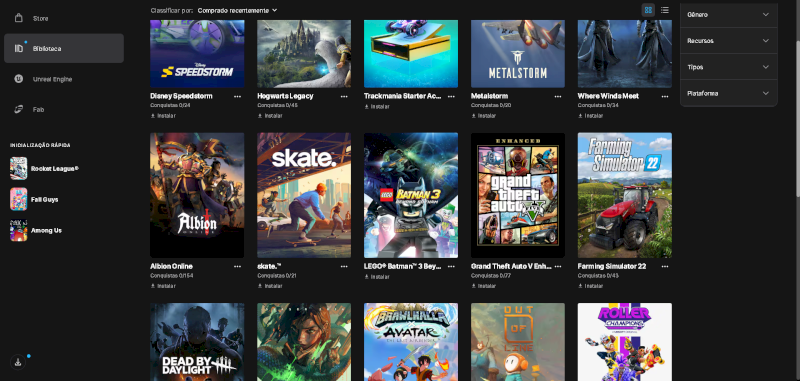Click the Disney Speedstorm cover art
The height and width of the screenshot is (381, 800).
(x=197, y=54)
